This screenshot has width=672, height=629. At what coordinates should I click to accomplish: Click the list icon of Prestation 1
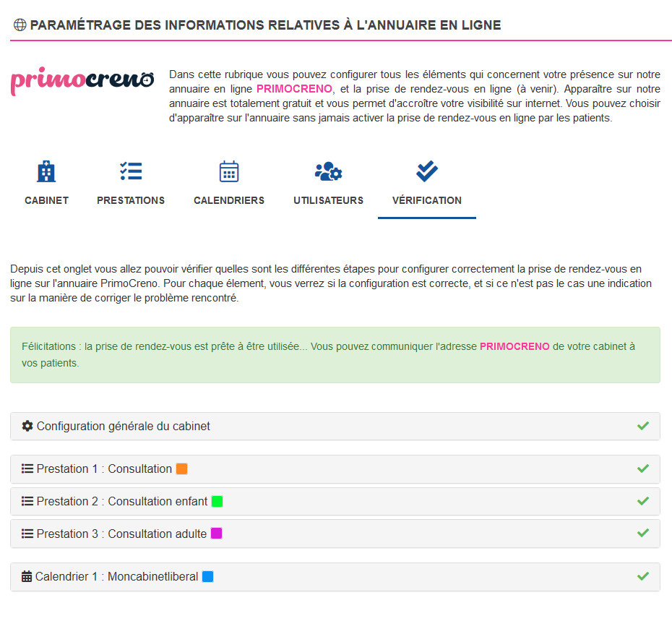pos(27,468)
